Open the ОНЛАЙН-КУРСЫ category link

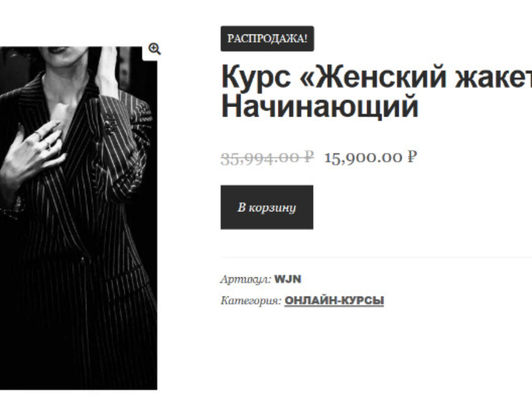(334, 300)
